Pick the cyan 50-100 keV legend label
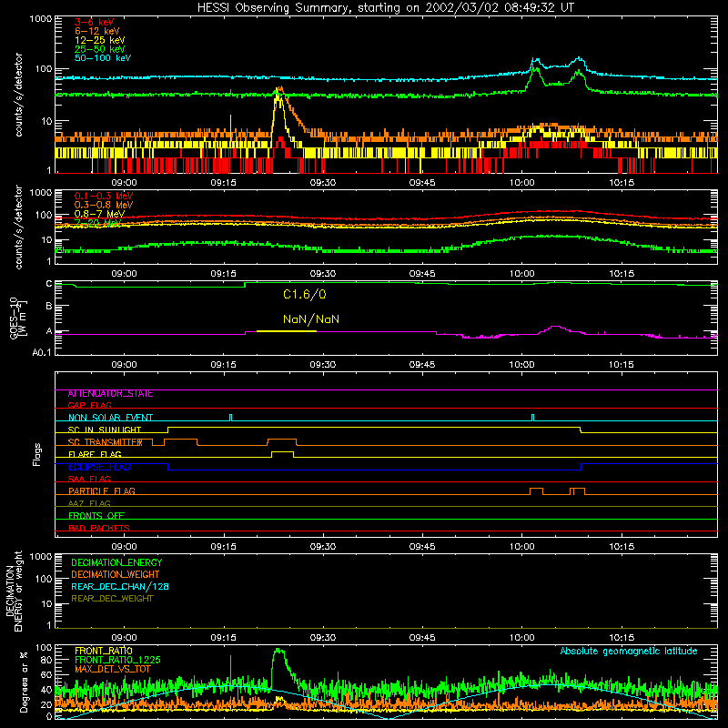This screenshot has width=728, height=728. point(103,58)
